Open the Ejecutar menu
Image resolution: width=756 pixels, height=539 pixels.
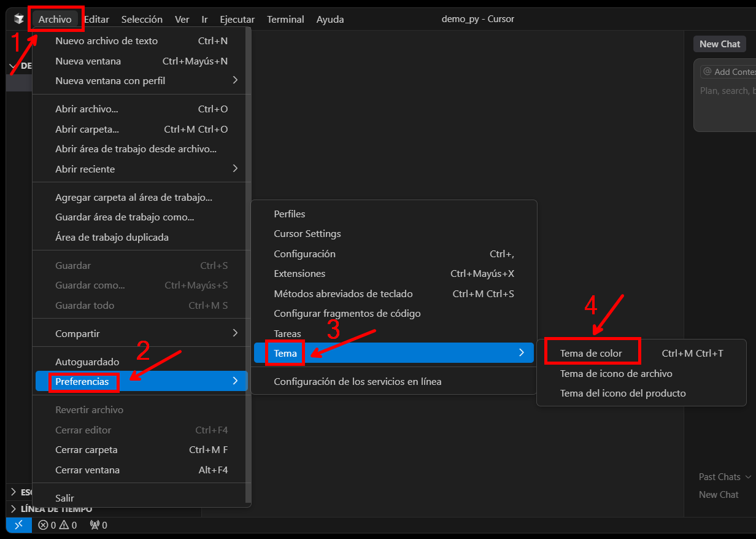tap(237, 19)
